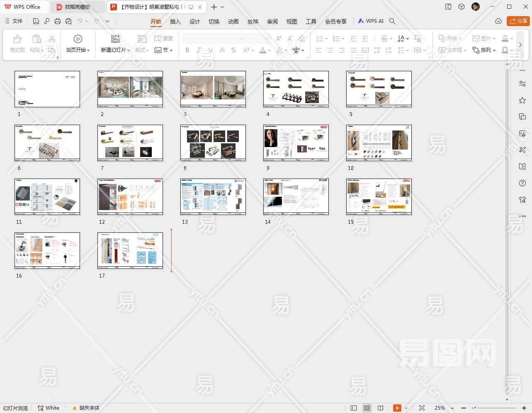532x413 pixels.
Task: Expand the 排列 (Arrange) dropdown
Action: (484, 50)
